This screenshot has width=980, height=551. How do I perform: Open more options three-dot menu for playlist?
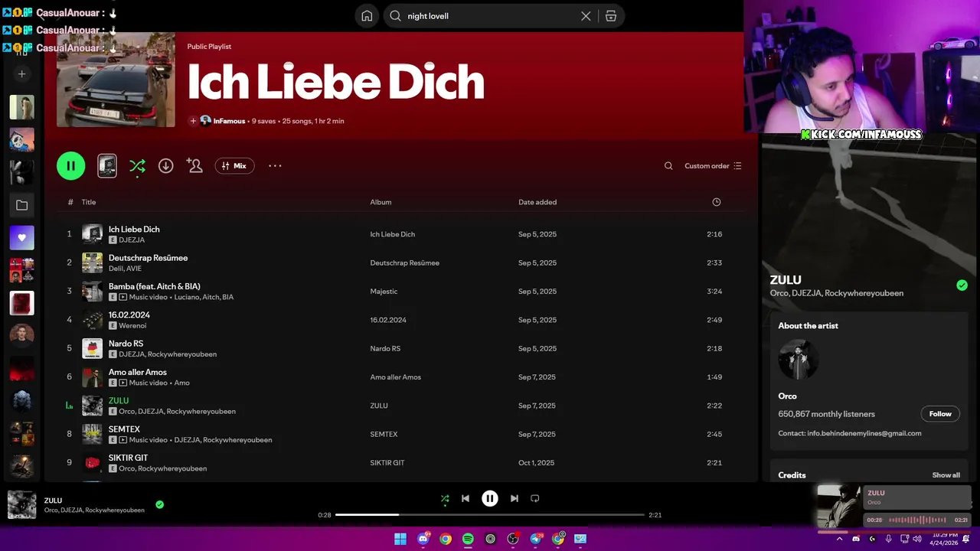click(275, 166)
